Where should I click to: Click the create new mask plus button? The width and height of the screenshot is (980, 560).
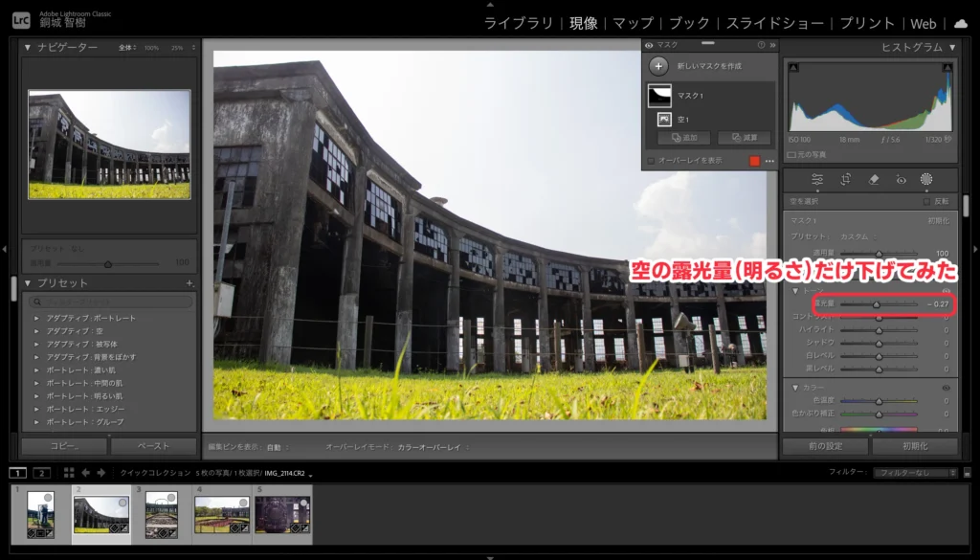point(658,66)
